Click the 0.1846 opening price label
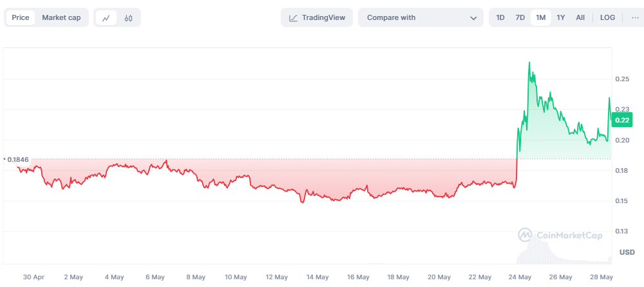Image resolution: width=644 pixels, height=287 pixels. point(17,159)
